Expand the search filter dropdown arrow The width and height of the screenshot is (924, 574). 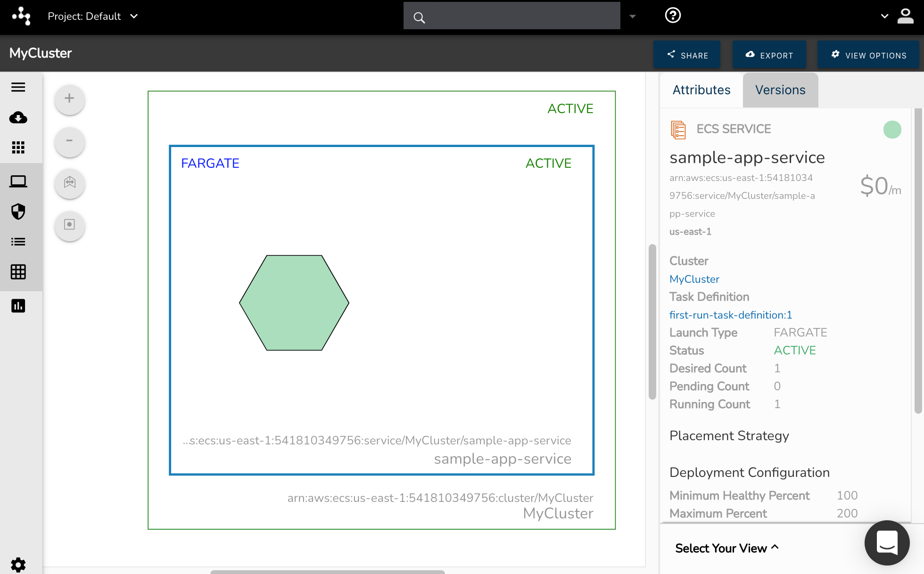pyautogui.click(x=632, y=16)
